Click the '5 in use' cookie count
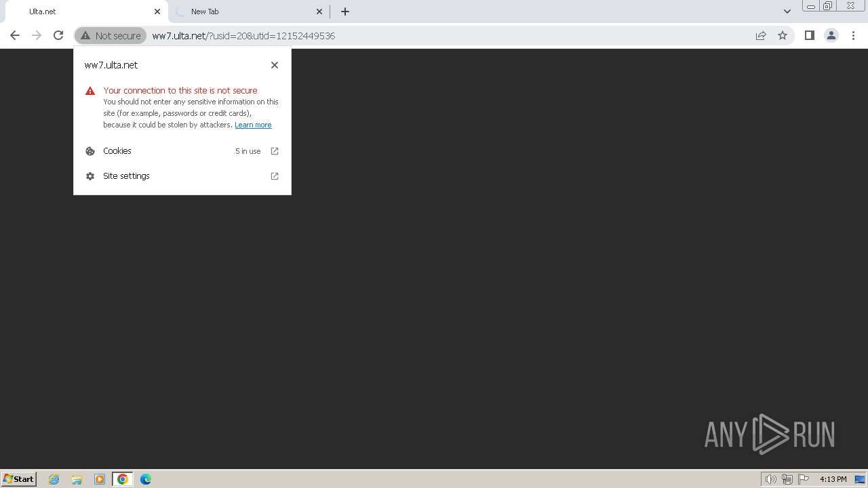Screen dimensions: 868x488 click(248, 151)
